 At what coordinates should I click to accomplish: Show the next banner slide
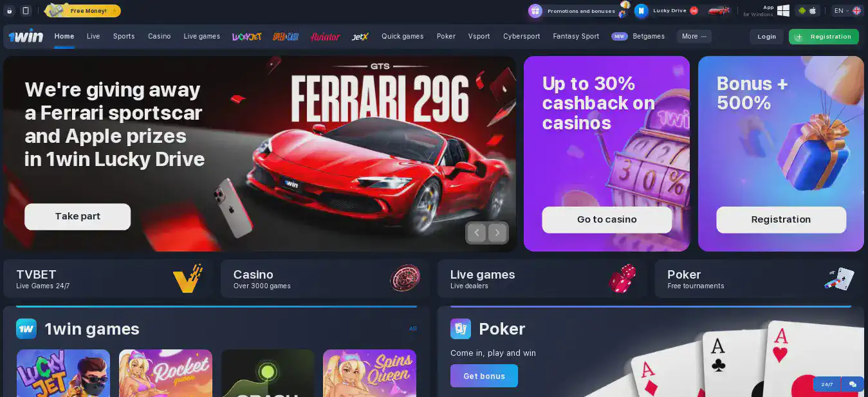[x=497, y=233]
